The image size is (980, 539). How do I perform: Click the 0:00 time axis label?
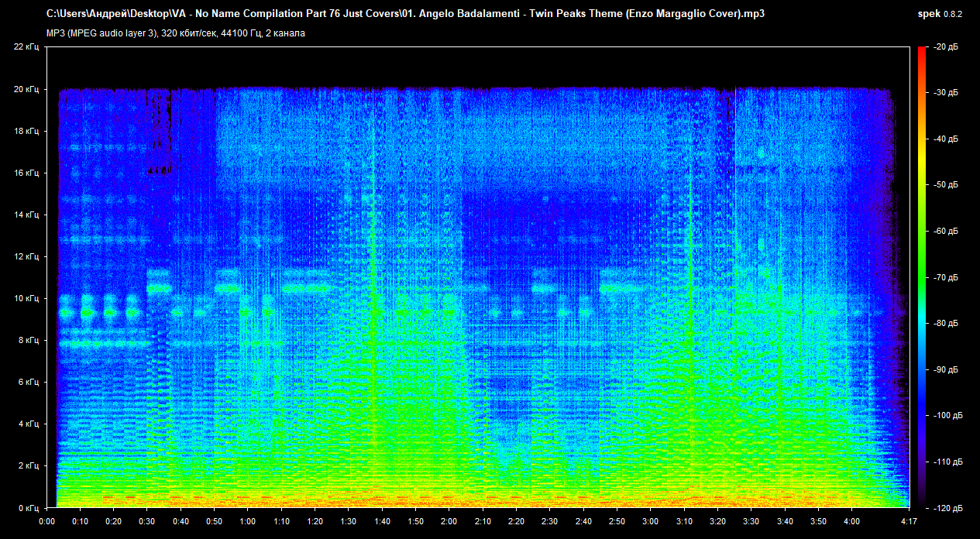(46, 521)
